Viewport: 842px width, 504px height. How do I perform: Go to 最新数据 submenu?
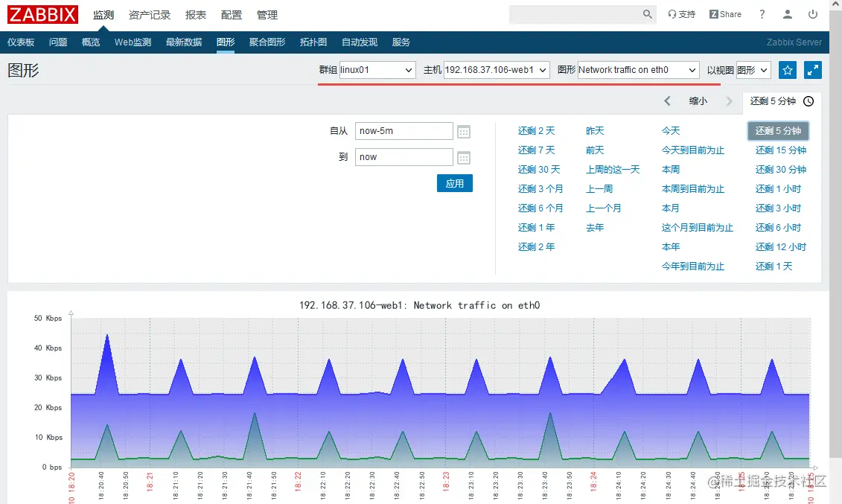tap(184, 42)
